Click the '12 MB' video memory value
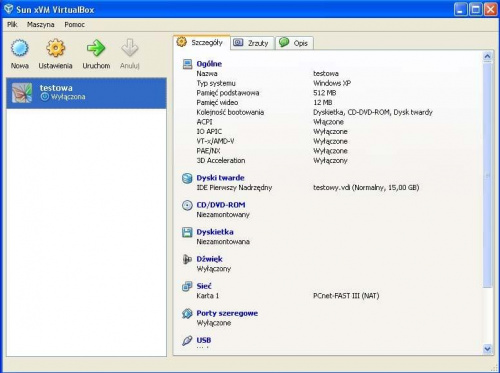 pyautogui.click(x=323, y=102)
